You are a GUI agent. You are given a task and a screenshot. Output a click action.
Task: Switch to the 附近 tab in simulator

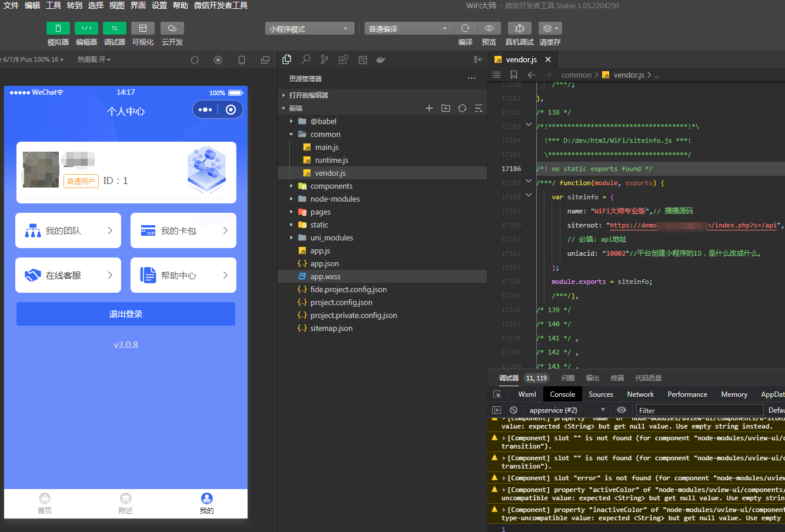126,504
